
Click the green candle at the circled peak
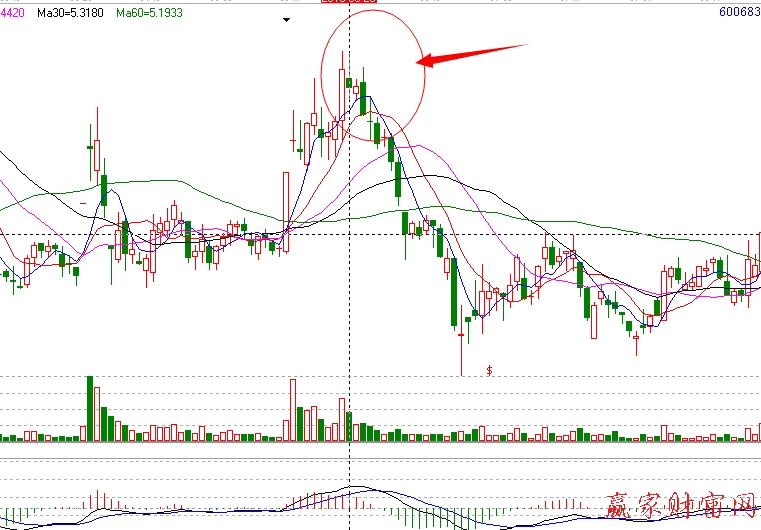[x=363, y=104]
